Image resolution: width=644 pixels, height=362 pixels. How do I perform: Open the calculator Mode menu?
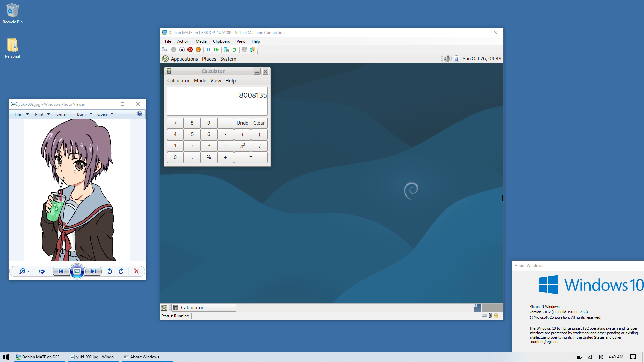click(x=200, y=81)
